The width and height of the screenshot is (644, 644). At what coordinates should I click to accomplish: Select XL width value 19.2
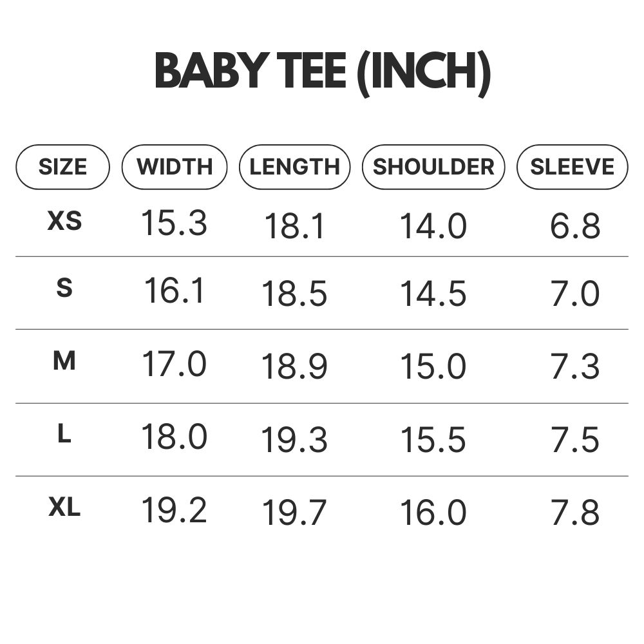(174, 509)
